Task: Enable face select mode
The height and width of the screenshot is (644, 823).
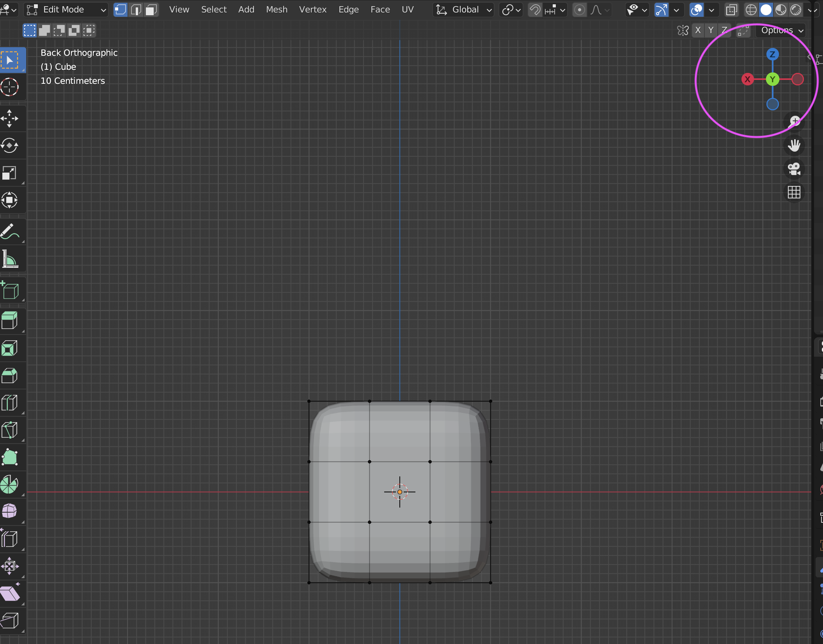Action: pos(151,9)
